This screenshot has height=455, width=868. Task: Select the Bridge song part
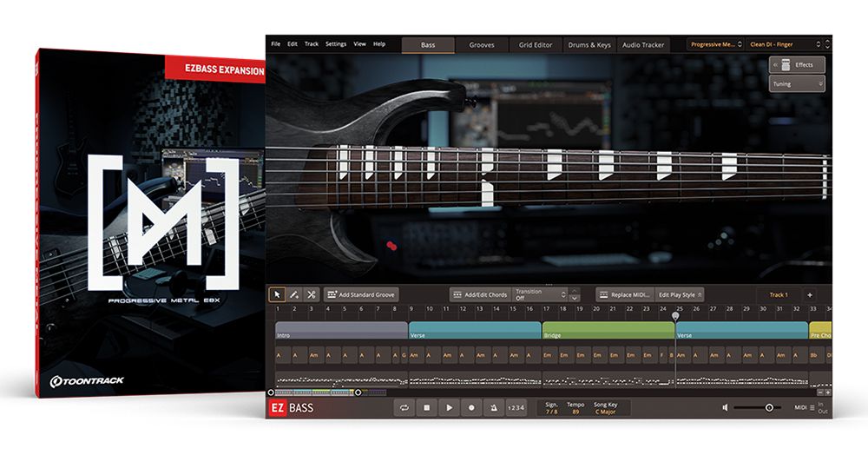[608, 331]
